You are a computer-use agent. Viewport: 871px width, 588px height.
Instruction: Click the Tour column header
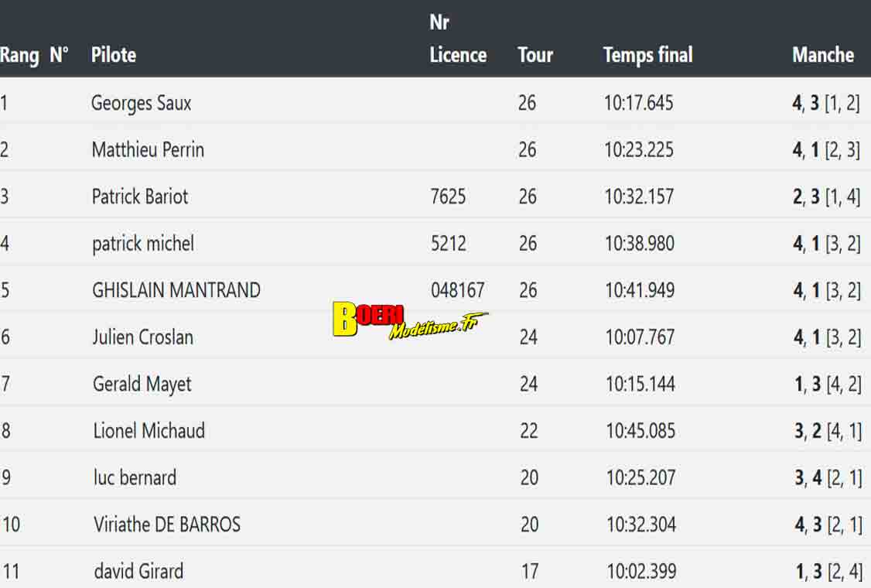(x=535, y=55)
